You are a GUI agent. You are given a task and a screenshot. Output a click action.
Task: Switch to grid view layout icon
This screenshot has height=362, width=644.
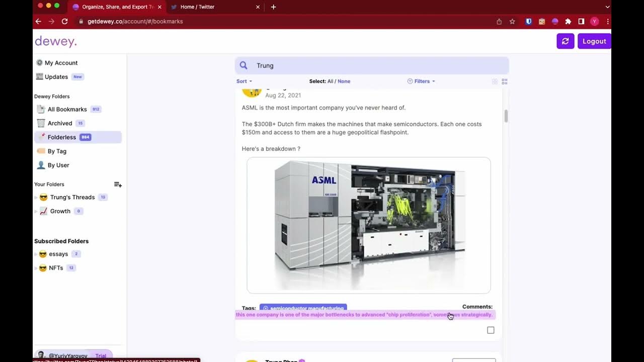495,81
